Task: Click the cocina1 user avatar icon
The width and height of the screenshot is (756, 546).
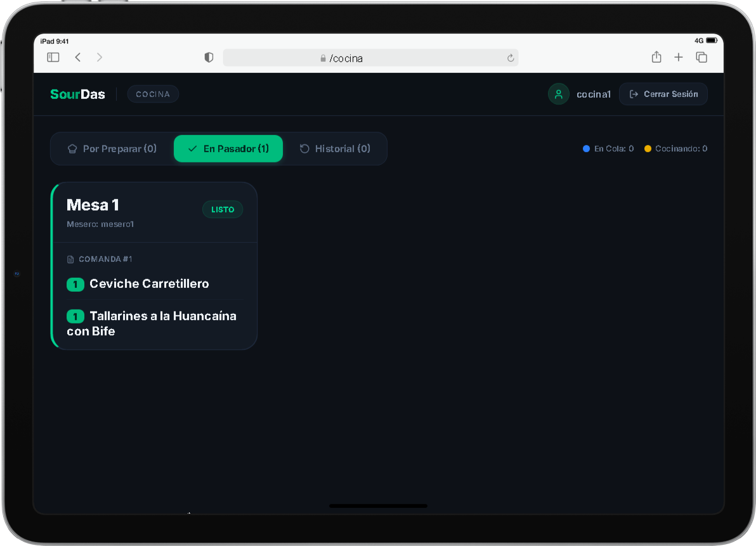Action: [x=558, y=94]
